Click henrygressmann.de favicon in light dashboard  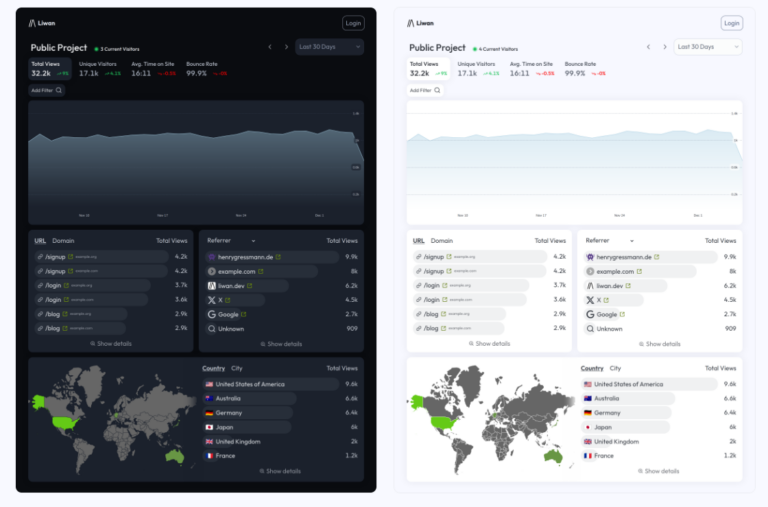pyautogui.click(x=590, y=257)
